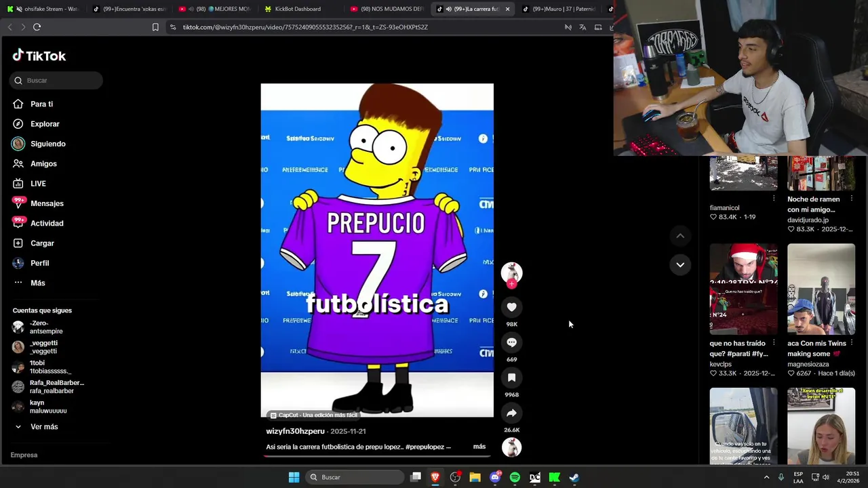Image resolution: width=868 pixels, height=488 pixels.
Task: Click translate page icon in address bar
Action: click(583, 27)
